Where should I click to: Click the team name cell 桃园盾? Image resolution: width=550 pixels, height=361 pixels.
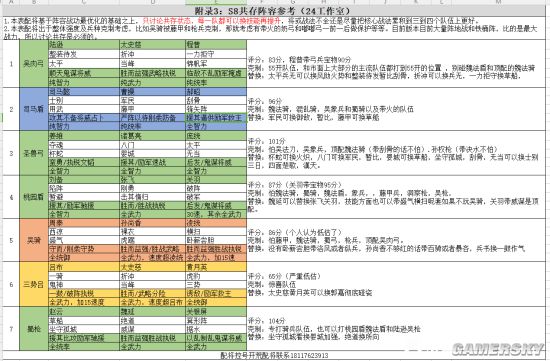click(34, 197)
